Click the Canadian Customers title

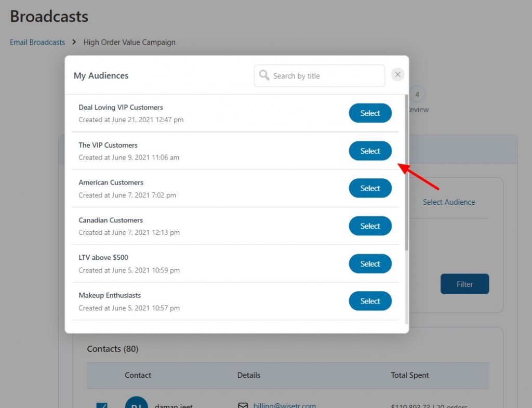111,220
